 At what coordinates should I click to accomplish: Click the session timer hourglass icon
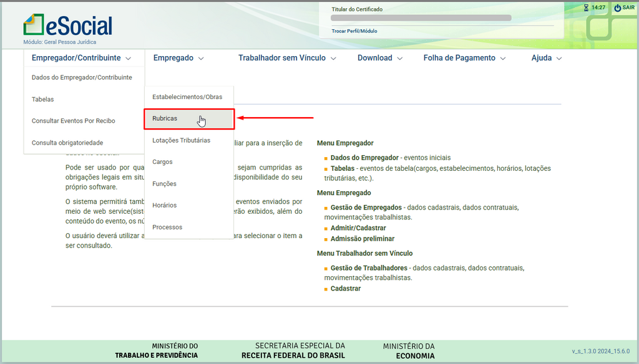(585, 7)
